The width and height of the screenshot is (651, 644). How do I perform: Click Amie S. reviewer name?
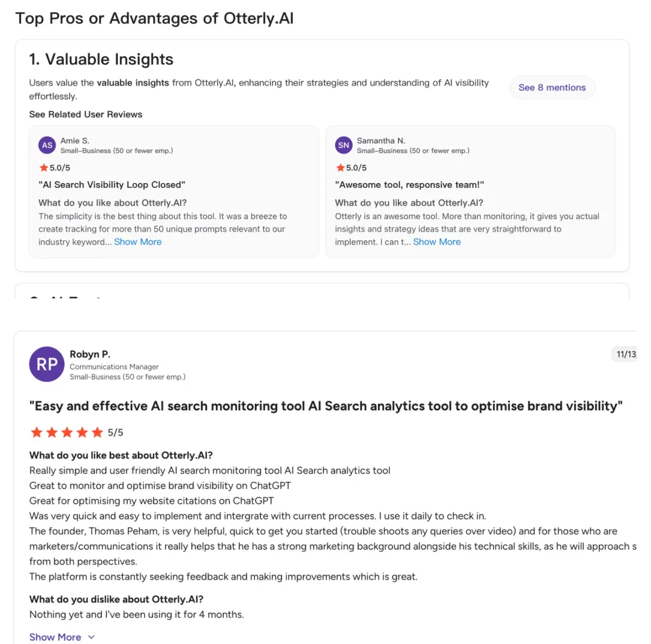point(75,140)
